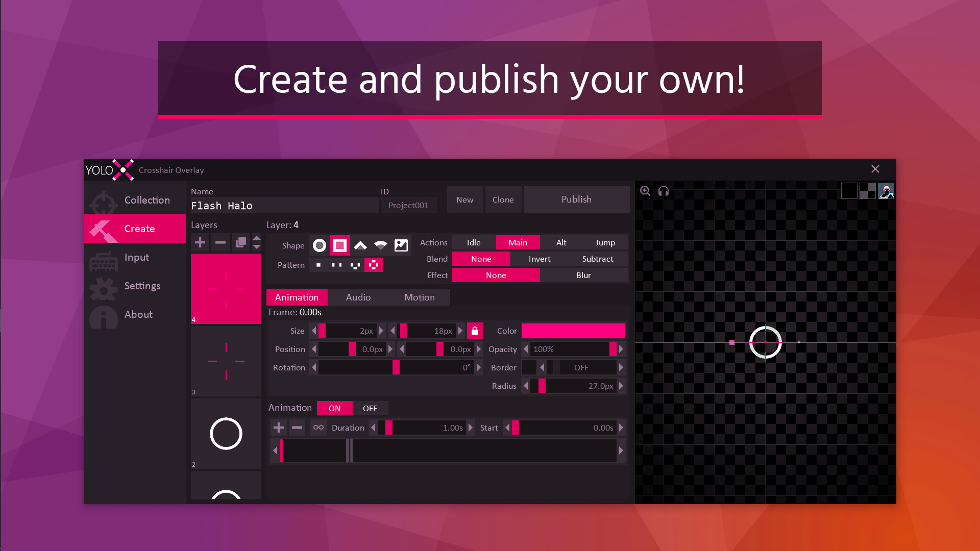This screenshot has height=551, width=980.
Task: Click the Publish button
Action: pyautogui.click(x=576, y=199)
